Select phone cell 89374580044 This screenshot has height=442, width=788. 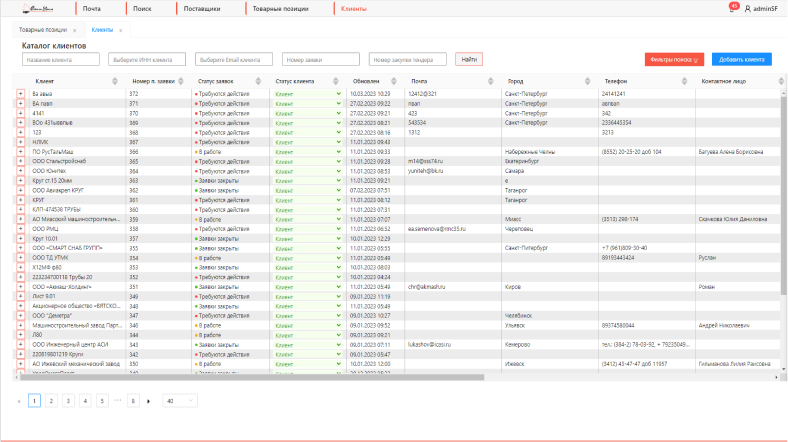point(618,325)
